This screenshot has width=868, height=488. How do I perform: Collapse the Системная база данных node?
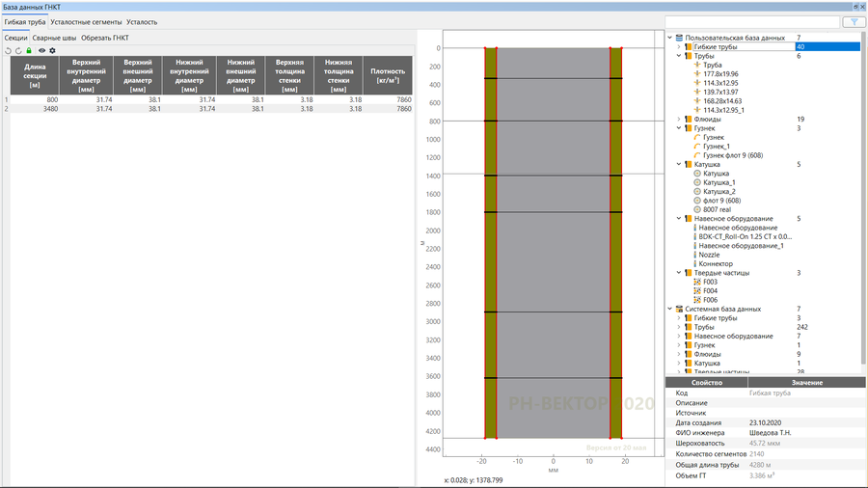pos(669,309)
